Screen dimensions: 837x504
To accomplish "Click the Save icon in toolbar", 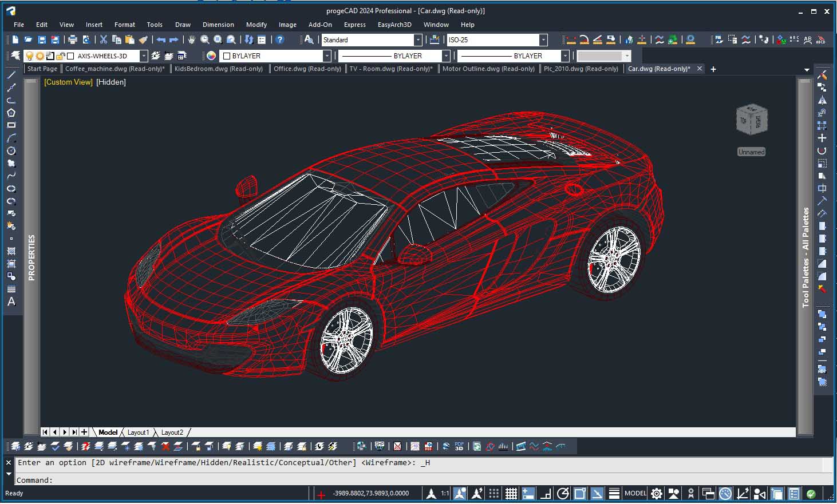I will (x=42, y=39).
